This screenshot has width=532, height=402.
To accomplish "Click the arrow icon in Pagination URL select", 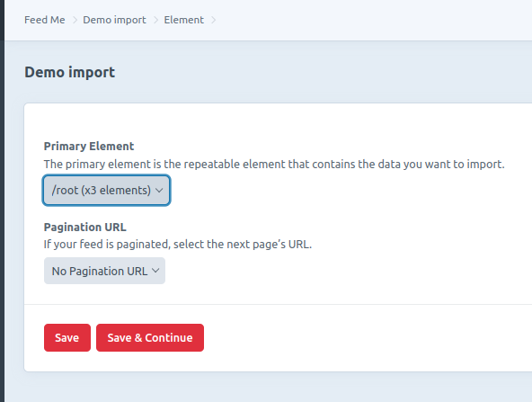I will (155, 271).
